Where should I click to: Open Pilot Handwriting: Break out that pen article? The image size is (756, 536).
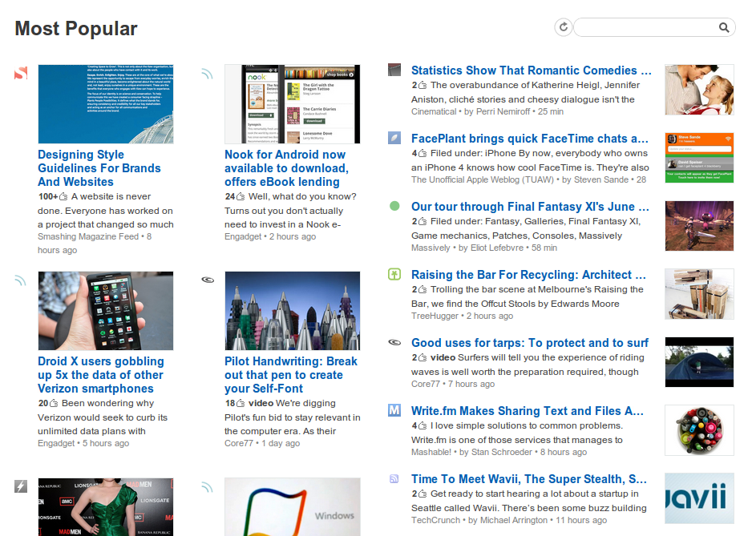291,375
